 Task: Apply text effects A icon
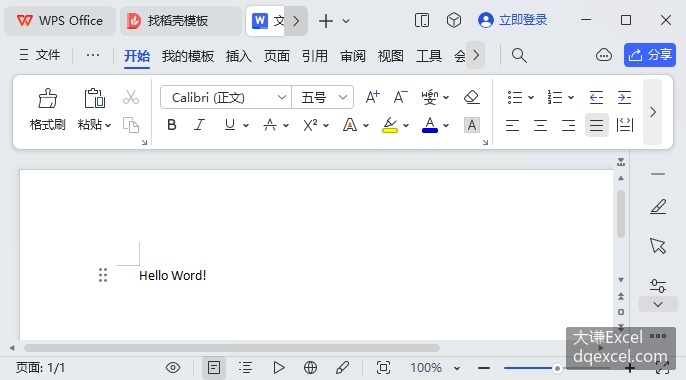tap(350, 125)
